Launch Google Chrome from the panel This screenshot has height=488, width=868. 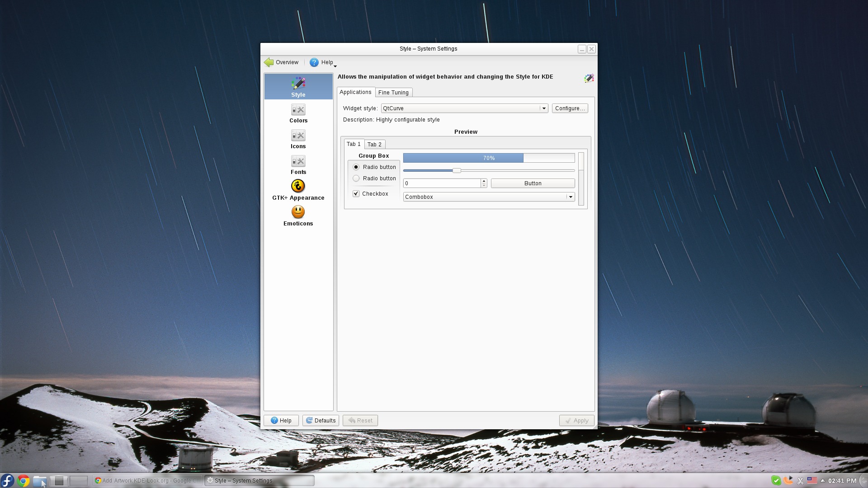tap(24, 480)
